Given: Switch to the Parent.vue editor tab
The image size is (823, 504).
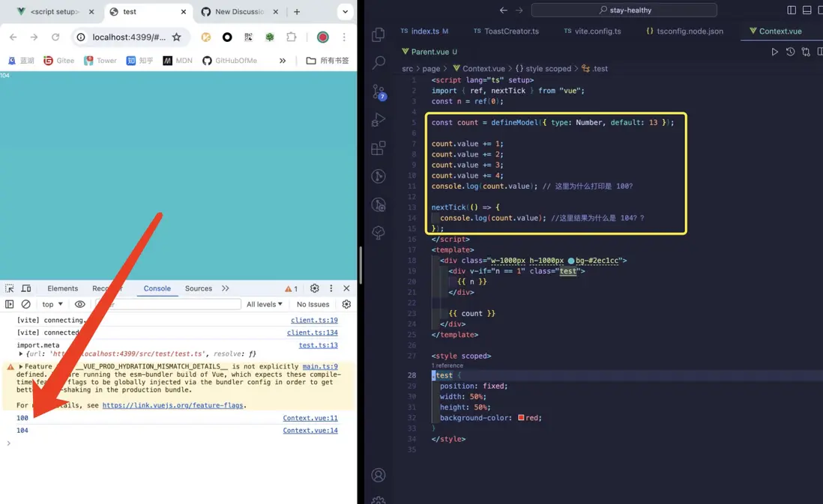Looking at the screenshot, I should pos(429,52).
